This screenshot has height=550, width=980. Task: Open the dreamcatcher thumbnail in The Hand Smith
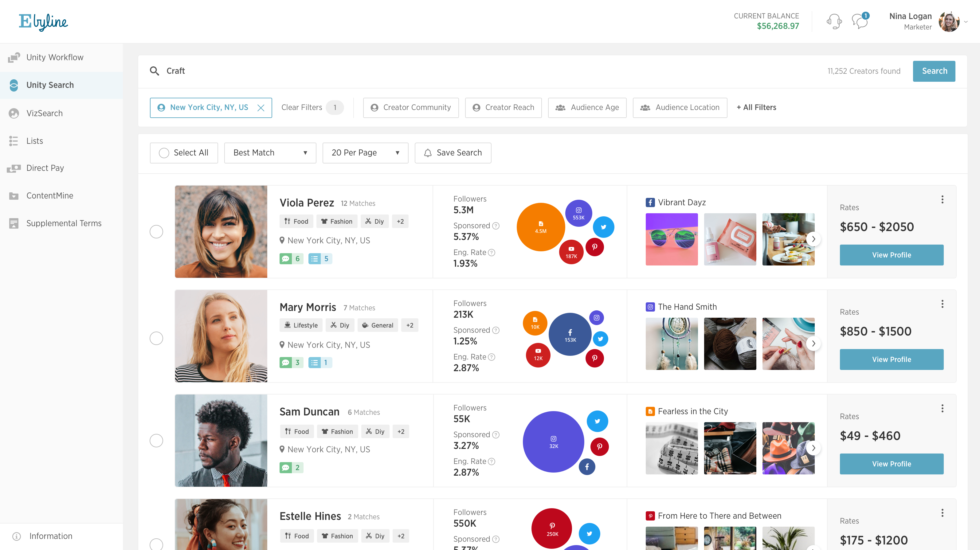click(672, 344)
